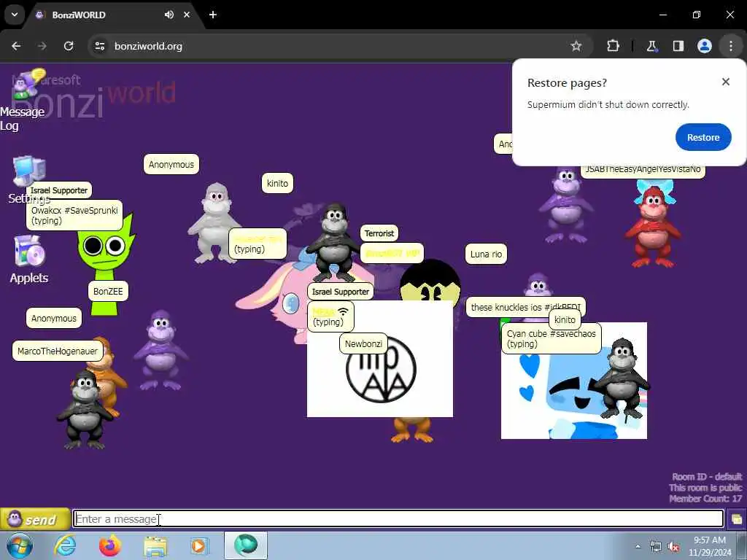Open the Chrome Labs flask icon
The image size is (747, 560).
click(x=651, y=46)
